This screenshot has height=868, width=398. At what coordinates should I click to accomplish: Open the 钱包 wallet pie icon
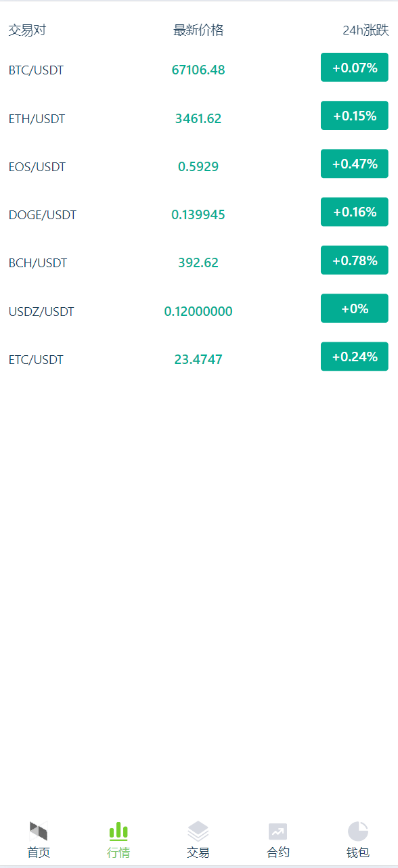click(358, 831)
